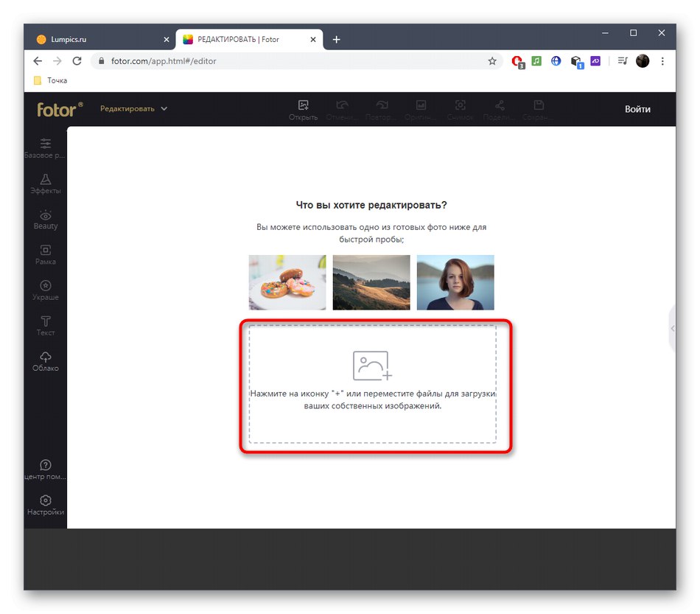Open the Effects panel (Эффекты)
700x614 pixels.
pos(45,184)
